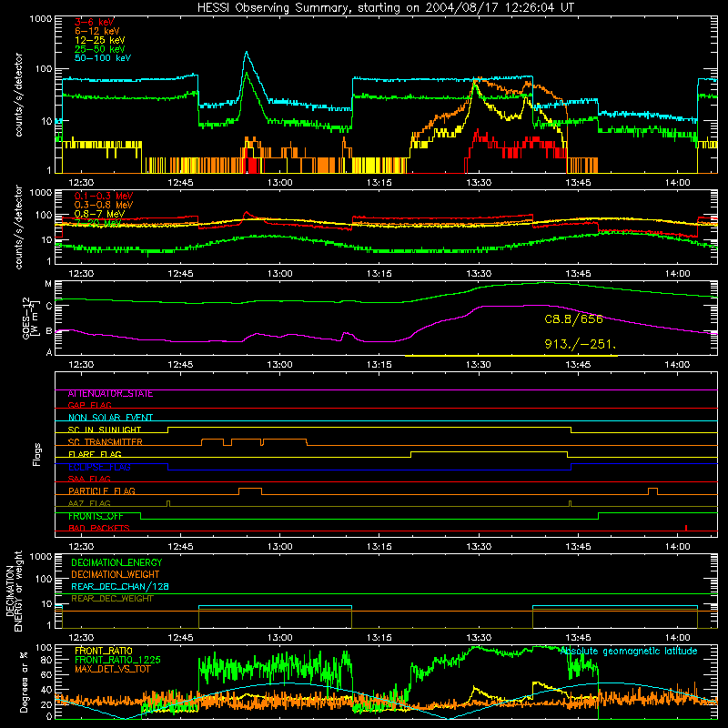Image resolution: width=728 pixels, height=728 pixels.
Task: Select the AAZ_FLAG label
Action: point(89,503)
